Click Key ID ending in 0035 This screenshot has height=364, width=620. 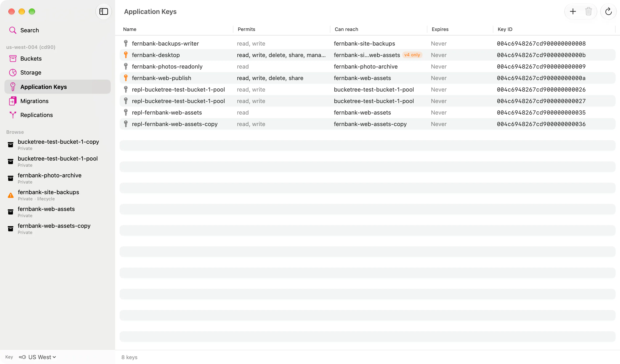[541, 113]
